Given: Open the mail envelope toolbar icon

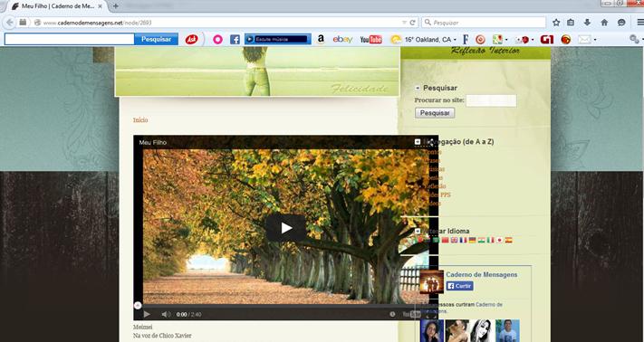Looking at the screenshot, I should (x=584, y=40).
